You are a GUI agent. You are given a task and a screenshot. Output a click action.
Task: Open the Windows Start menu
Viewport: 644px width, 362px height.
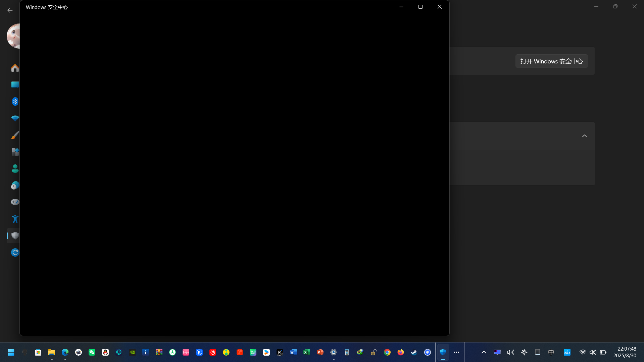(11, 352)
